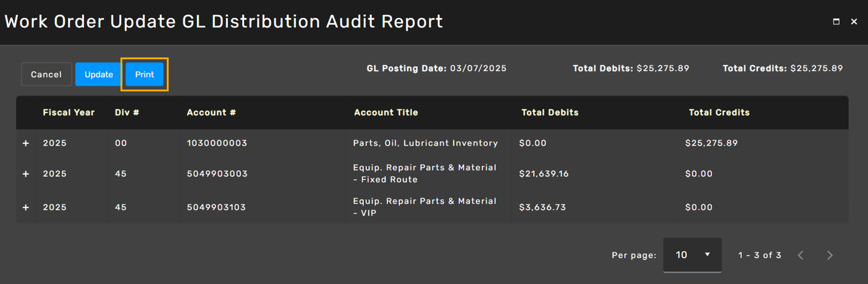868x284 pixels.
Task: Sort by Account Title column header
Action: pos(386,112)
